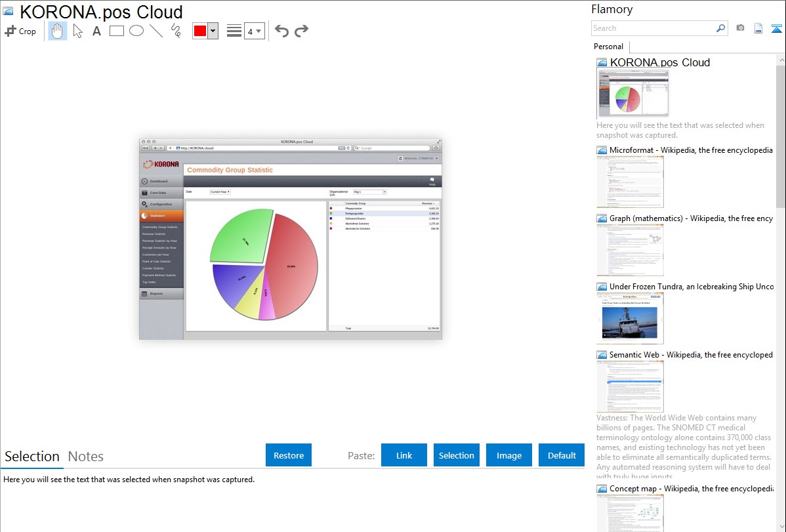This screenshot has width=786, height=532.
Task: Click the app icon beside main title
Action: 8,11
